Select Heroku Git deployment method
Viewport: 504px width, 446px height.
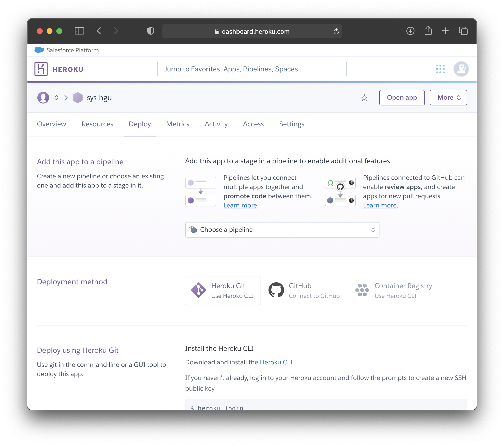click(223, 291)
